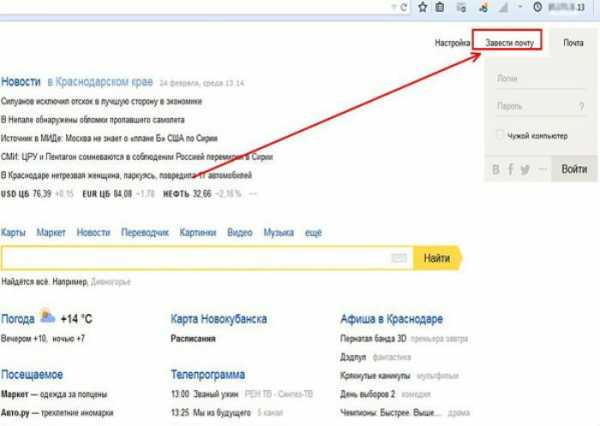Open news 'СМИ: ЦРУ и Пентагон' headline

coord(137,157)
